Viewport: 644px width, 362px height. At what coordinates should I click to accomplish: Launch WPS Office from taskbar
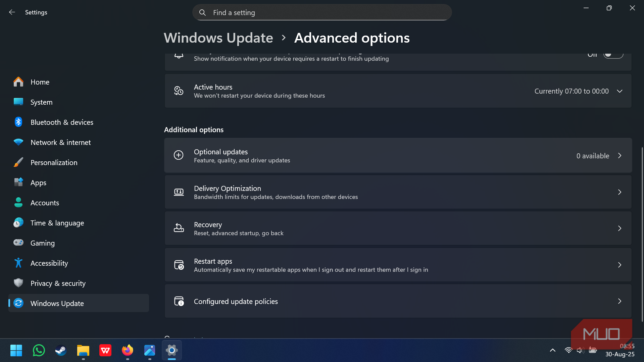point(105,351)
